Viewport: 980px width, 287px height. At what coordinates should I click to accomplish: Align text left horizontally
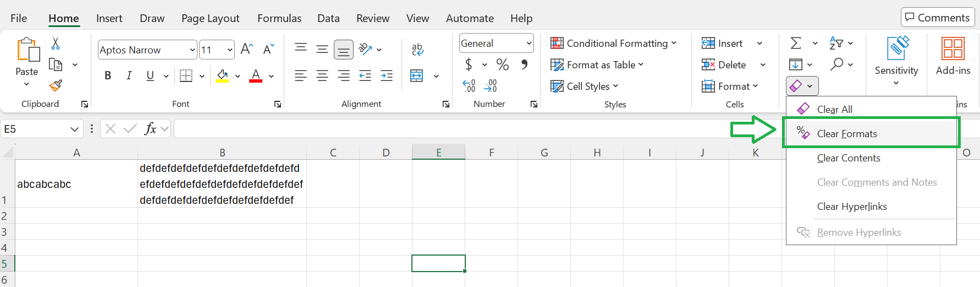pyautogui.click(x=301, y=75)
